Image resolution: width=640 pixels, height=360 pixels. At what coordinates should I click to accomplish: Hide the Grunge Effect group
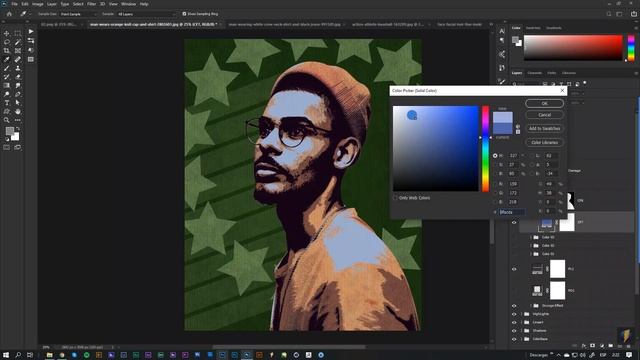click(x=514, y=306)
